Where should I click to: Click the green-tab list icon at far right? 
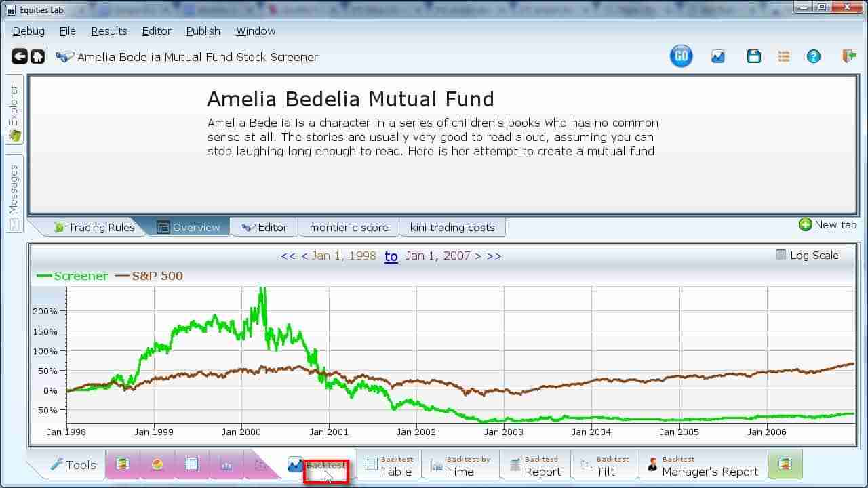tap(785, 464)
